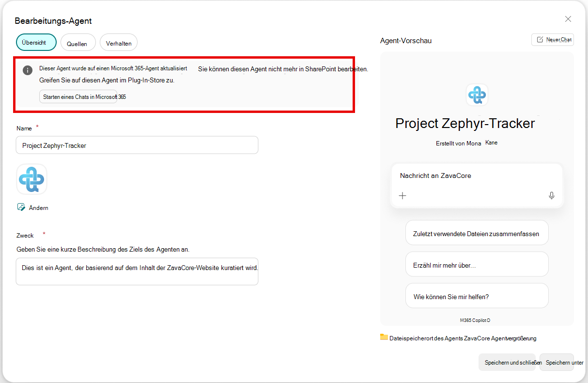Screen dimensions: 588x383
Task: Click the Geben Sie eine kurze Beschreibung text
Action: point(103,249)
